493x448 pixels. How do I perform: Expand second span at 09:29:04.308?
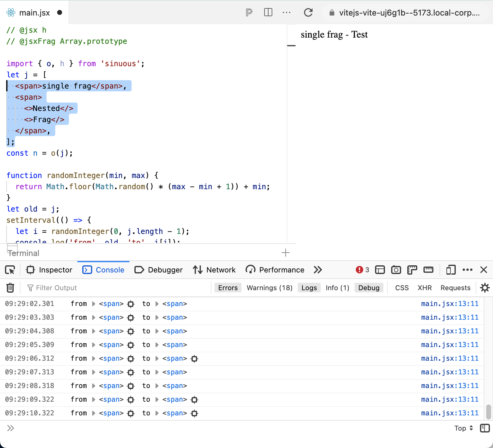point(157,331)
